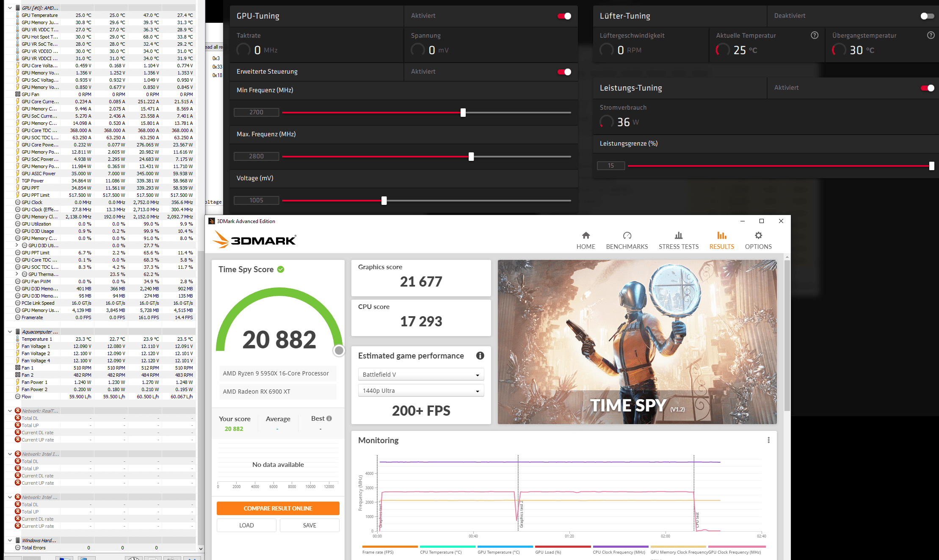Image resolution: width=939 pixels, height=560 pixels.
Task: Click the home house icon
Action: (585, 235)
